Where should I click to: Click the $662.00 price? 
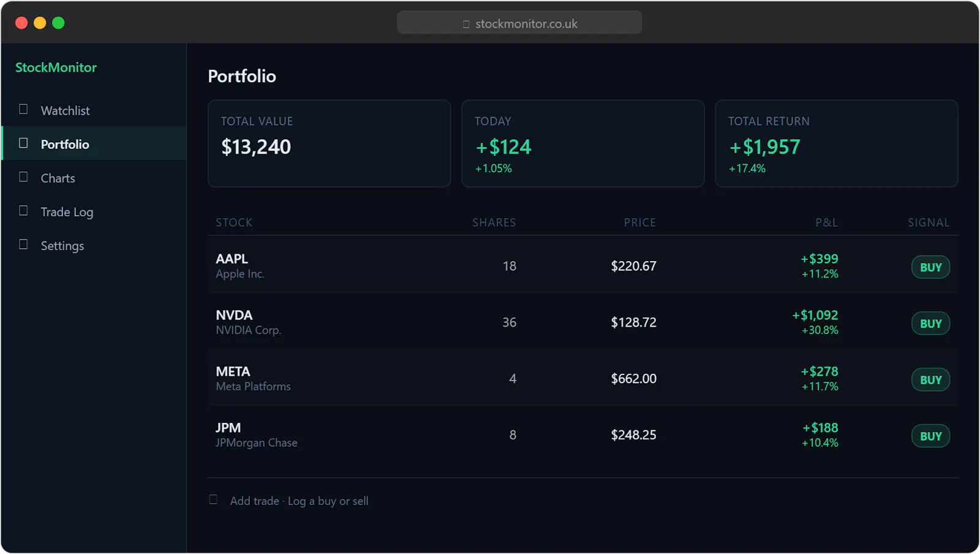633,379
